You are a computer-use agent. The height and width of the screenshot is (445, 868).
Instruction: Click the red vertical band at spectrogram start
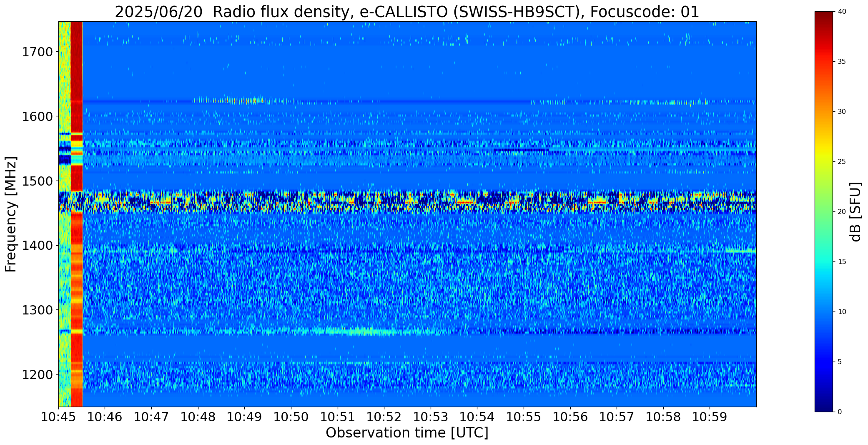pyautogui.click(x=77, y=214)
